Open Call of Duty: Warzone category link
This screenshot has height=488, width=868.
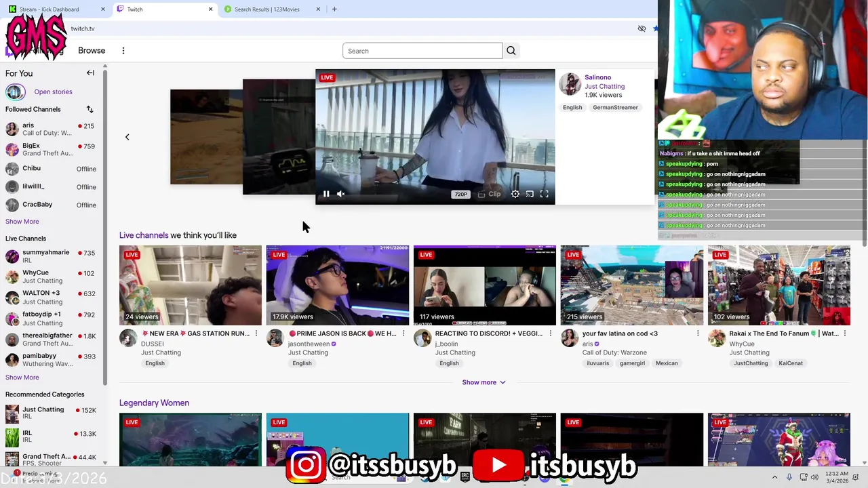click(614, 352)
